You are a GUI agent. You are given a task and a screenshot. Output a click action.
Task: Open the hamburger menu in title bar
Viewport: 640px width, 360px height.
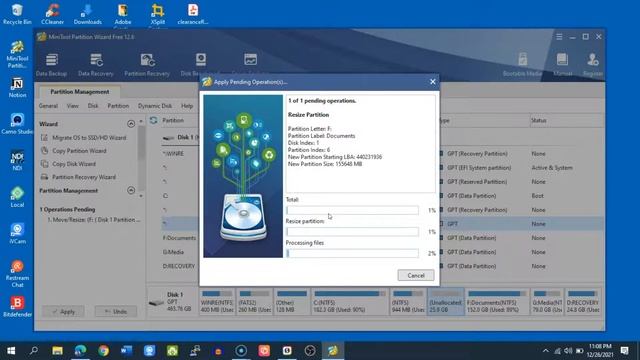[559, 37]
